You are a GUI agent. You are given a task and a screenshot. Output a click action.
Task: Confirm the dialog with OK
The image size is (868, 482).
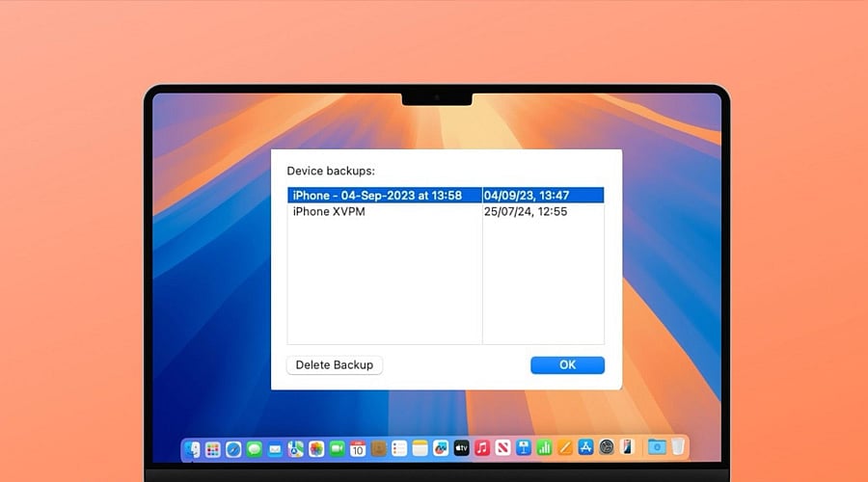pyautogui.click(x=567, y=365)
